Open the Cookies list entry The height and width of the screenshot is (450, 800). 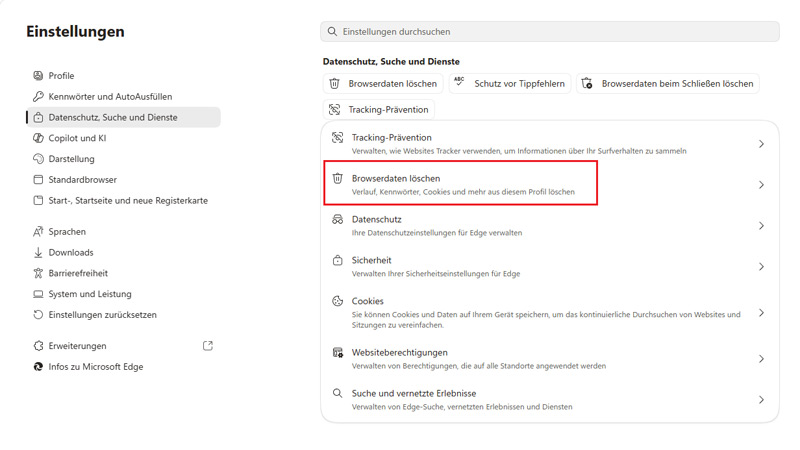tap(550, 313)
